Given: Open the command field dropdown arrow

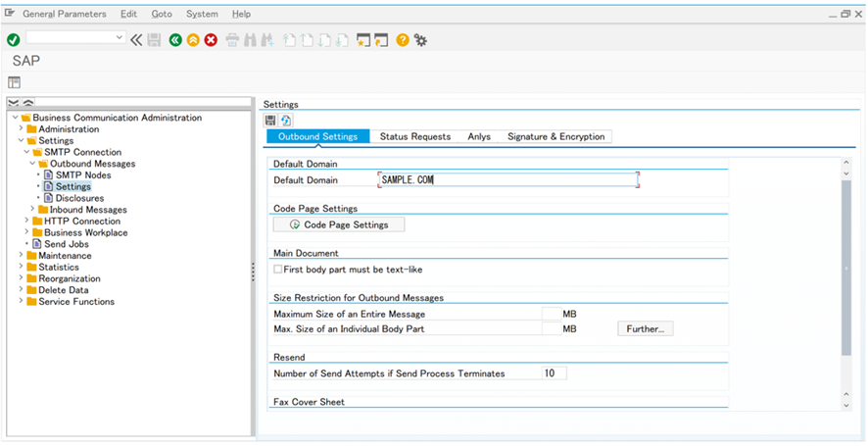Looking at the screenshot, I should coord(119,37).
